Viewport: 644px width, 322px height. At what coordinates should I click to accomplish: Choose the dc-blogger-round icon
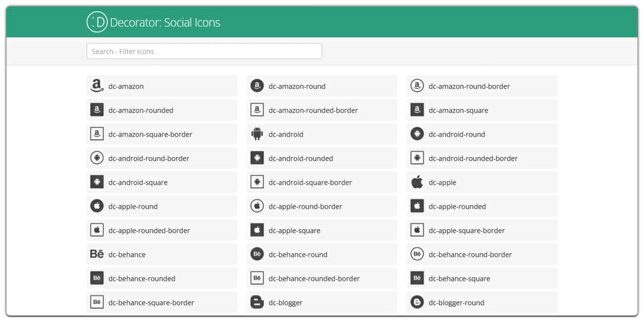click(417, 302)
